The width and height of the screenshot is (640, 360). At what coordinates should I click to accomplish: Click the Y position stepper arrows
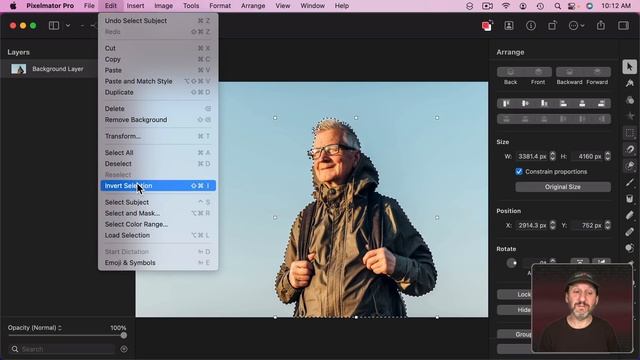click(x=608, y=225)
